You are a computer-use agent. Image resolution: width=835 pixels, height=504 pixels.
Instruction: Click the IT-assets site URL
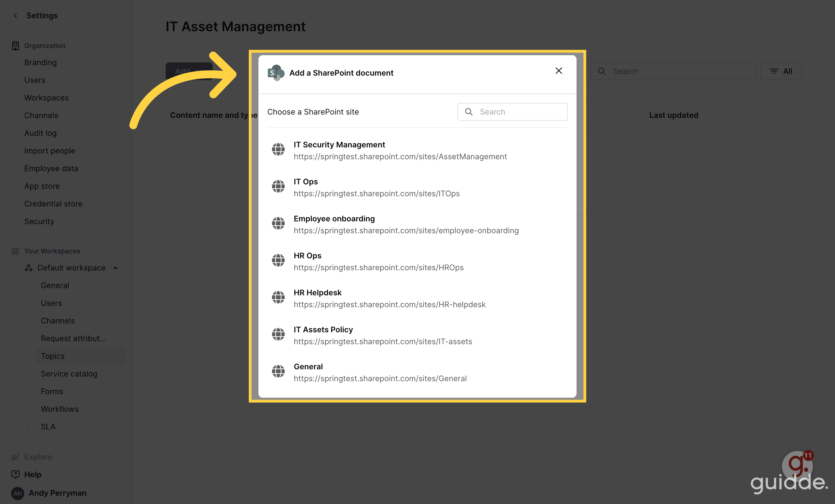pyautogui.click(x=383, y=341)
